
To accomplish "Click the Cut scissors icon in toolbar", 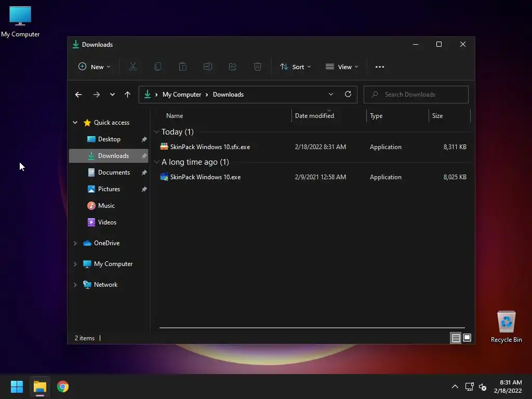I will pyautogui.click(x=132, y=67).
